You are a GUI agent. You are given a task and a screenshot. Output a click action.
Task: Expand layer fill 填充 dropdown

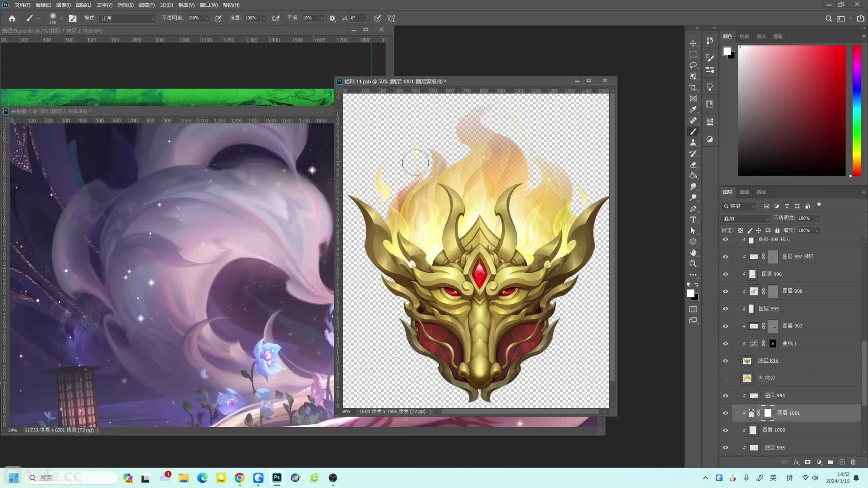[x=817, y=230]
